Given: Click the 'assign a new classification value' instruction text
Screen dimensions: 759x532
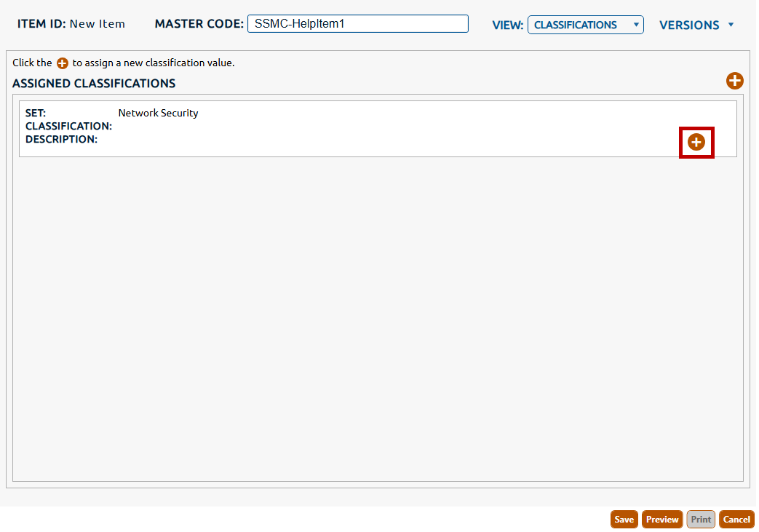Looking at the screenshot, I should click(x=153, y=63).
